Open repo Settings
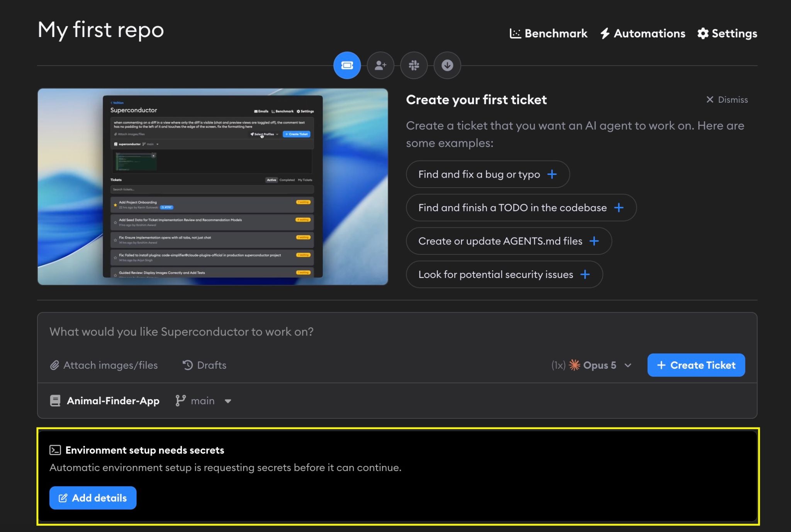The height and width of the screenshot is (532, 791). coord(727,34)
